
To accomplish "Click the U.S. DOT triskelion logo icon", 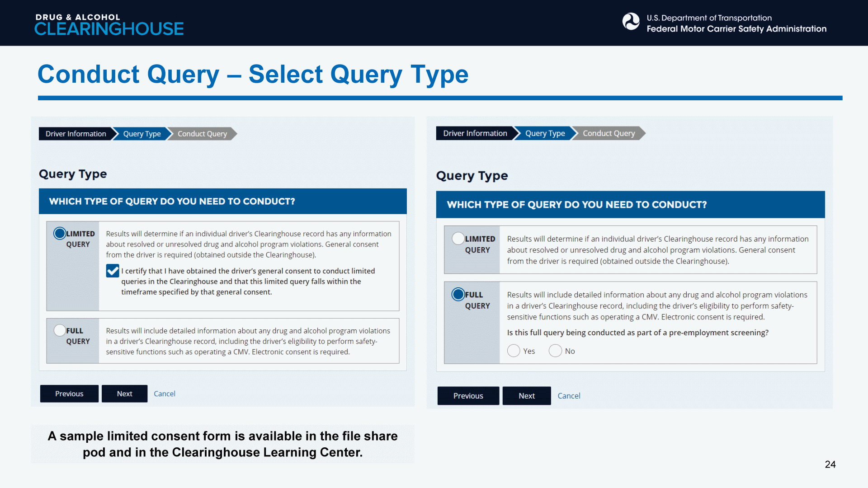I will tap(631, 21).
